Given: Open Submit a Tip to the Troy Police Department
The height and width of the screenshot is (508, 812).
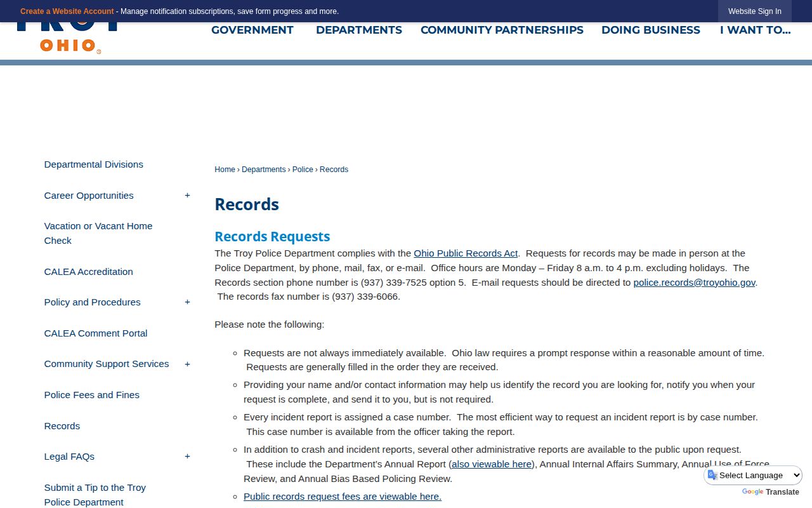Looking at the screenshot, I should (95, 495).
